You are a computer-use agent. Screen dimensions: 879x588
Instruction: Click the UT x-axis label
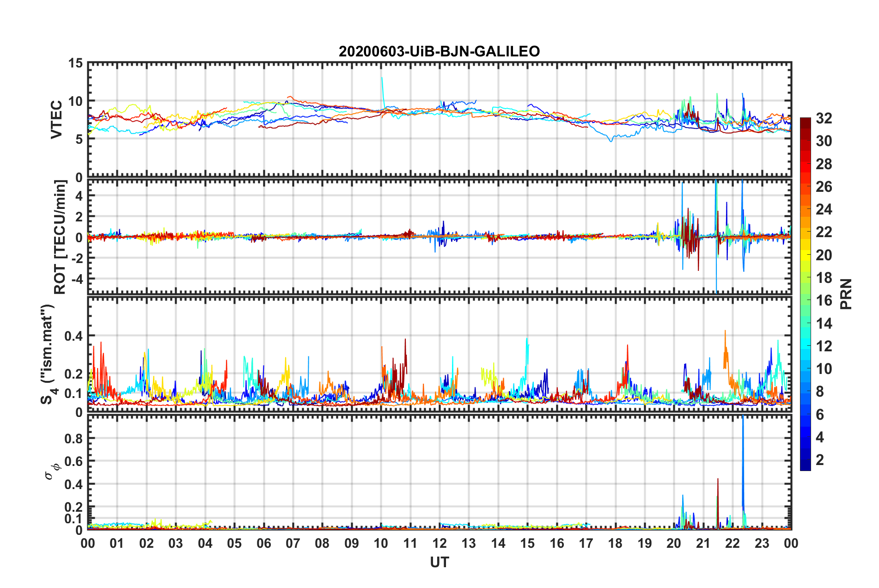coord(439,562)
